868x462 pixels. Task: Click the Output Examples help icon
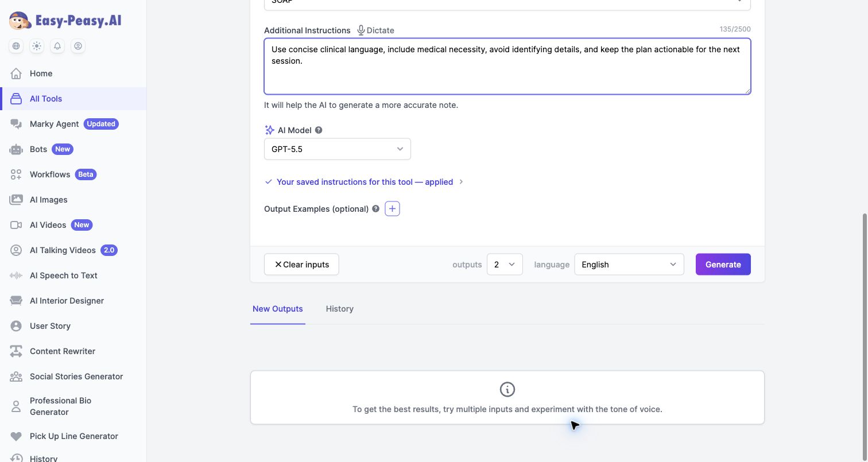(375, 209)
